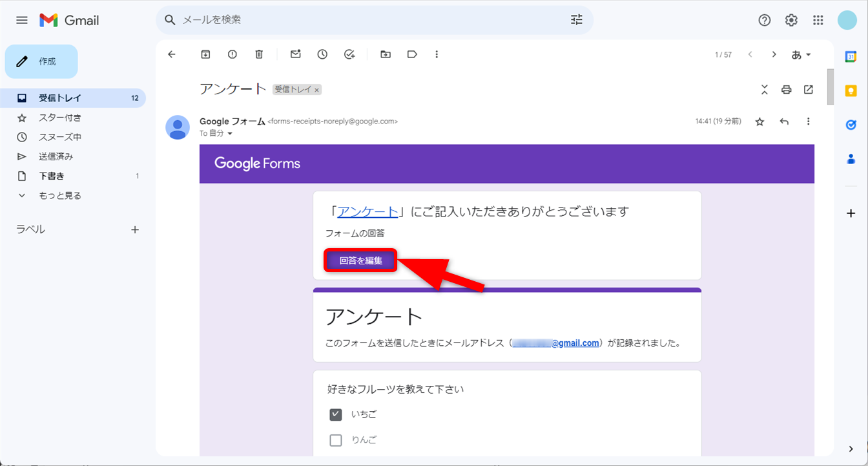Open the アンケート form link
The height and width of the screenshot is (466, 868).
[x=367, y=211]
